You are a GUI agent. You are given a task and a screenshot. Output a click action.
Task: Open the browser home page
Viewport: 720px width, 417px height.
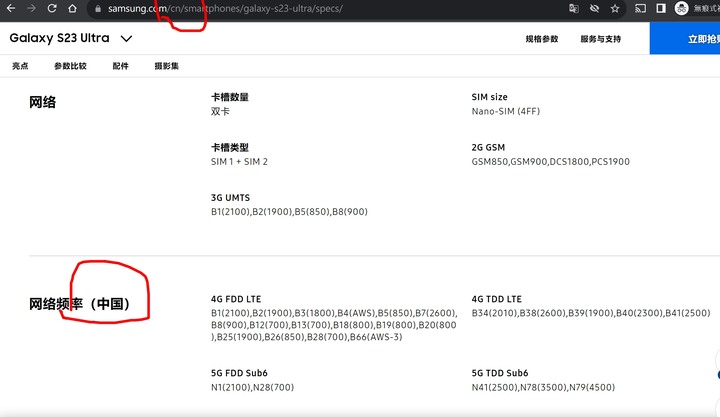coord(72,8)
